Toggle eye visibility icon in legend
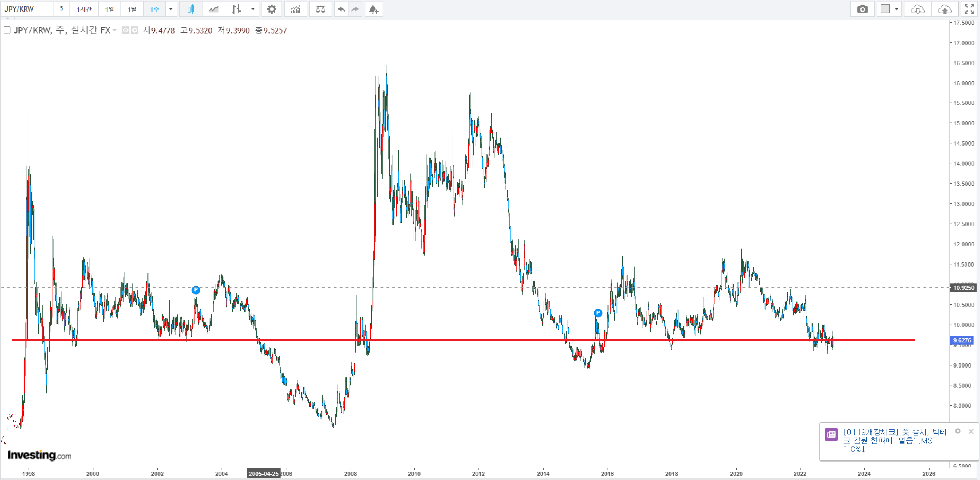This screenshot has width=980, height=480. pos(126,30)
